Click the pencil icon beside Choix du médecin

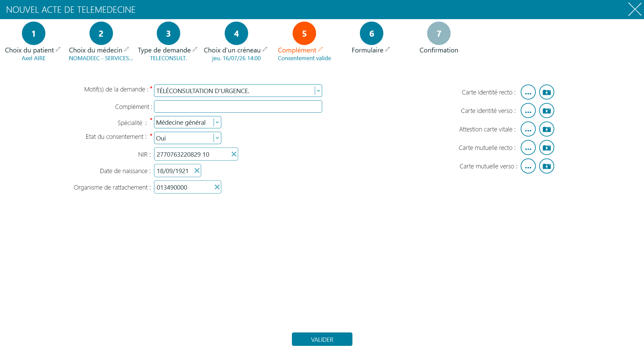(126, 49)
